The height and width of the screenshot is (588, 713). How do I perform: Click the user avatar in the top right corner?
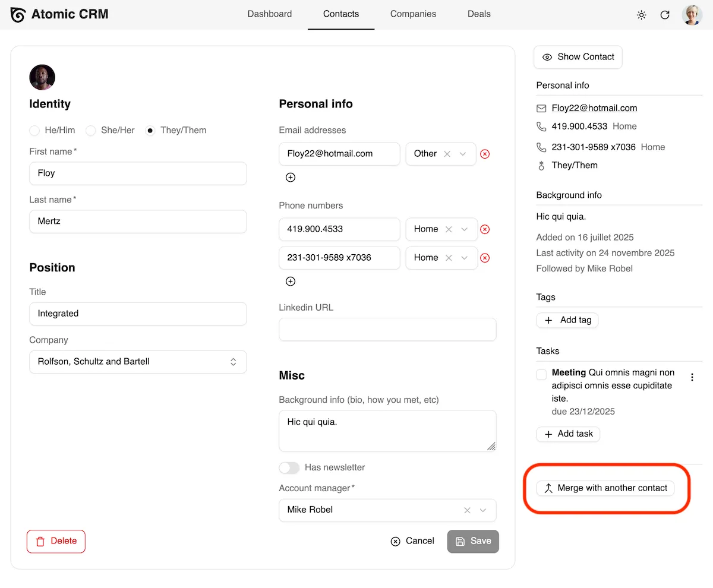[692, 15]
